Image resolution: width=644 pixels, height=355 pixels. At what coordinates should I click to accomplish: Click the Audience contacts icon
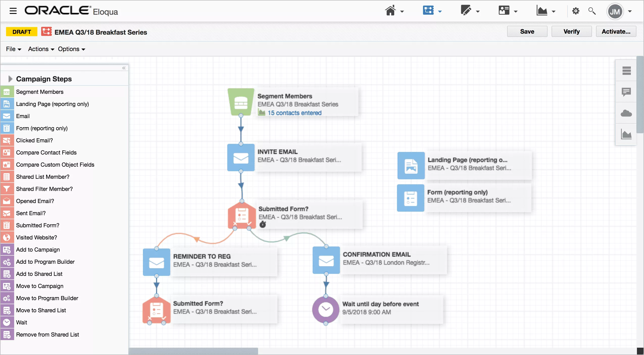[x=504, y=11]
